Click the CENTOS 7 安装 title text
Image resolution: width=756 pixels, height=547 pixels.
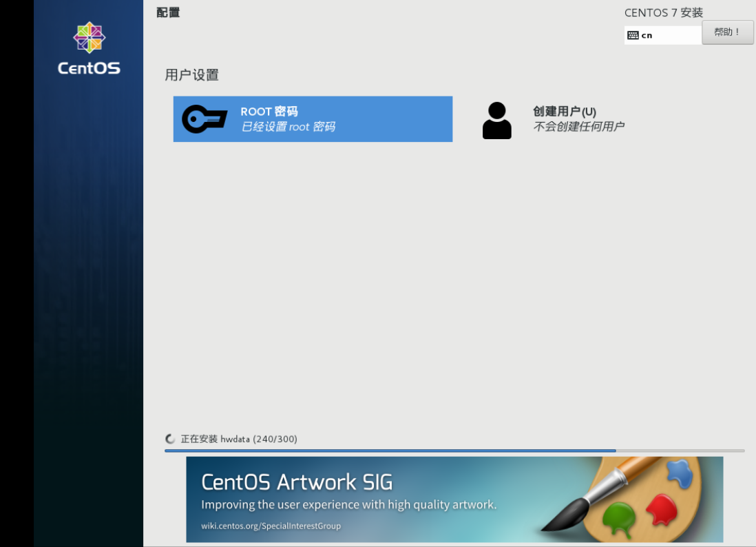tap(664, 13)
